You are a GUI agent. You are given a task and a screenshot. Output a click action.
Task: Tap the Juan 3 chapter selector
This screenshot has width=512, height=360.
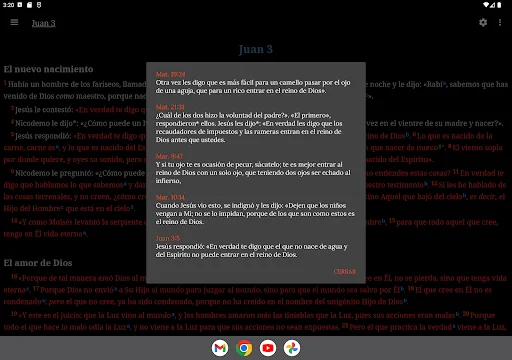click(44, 23)
